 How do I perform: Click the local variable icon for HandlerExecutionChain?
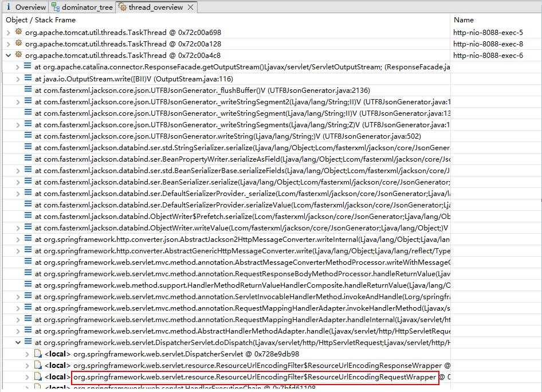pyautogui.click(x=37, y=387)
